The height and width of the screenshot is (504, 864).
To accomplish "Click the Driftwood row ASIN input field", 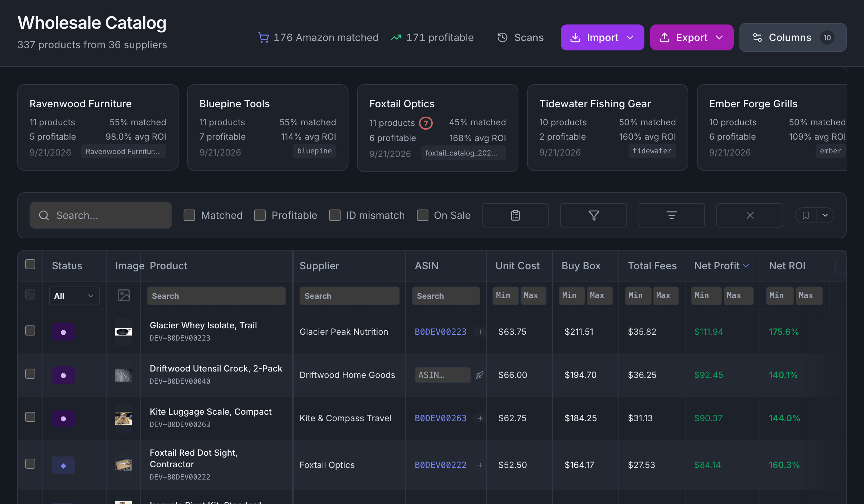I will click(442, 375).
